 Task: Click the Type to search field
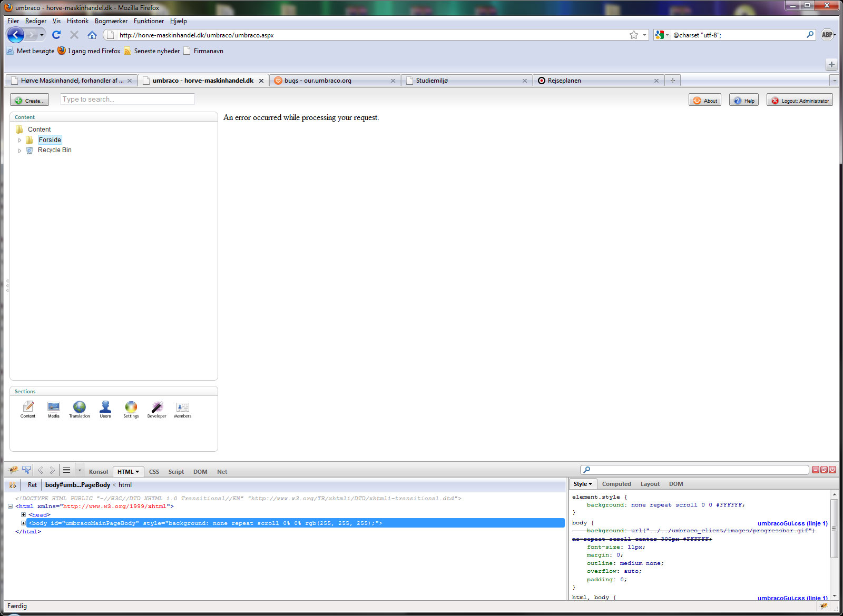[x=128, y=99]
